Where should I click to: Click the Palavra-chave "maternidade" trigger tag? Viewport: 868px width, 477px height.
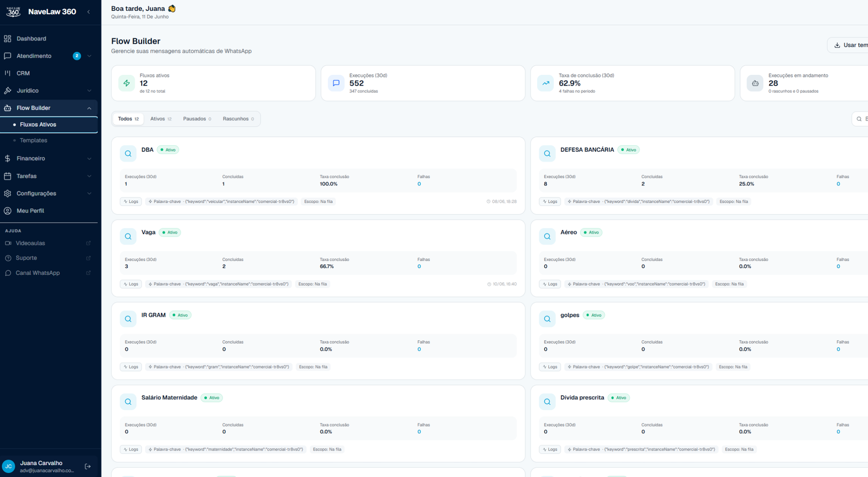coord(226,449)
